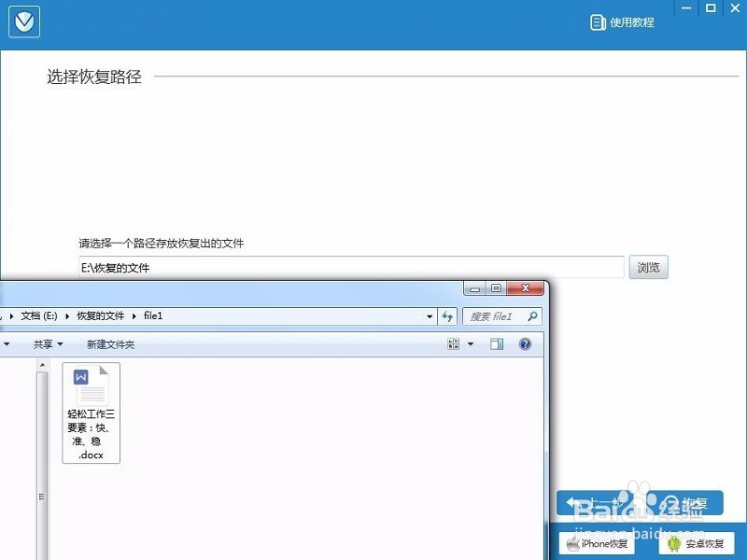
Task: Open the 使用教程 tutorial link
Action: (622, 21)
